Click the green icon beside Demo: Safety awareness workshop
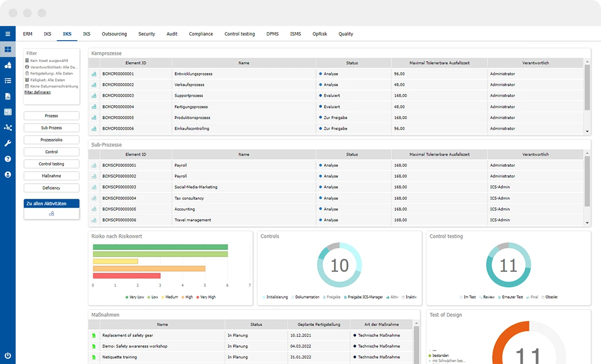The height and width of the screenshot is (364, 601). coord(94,346)
